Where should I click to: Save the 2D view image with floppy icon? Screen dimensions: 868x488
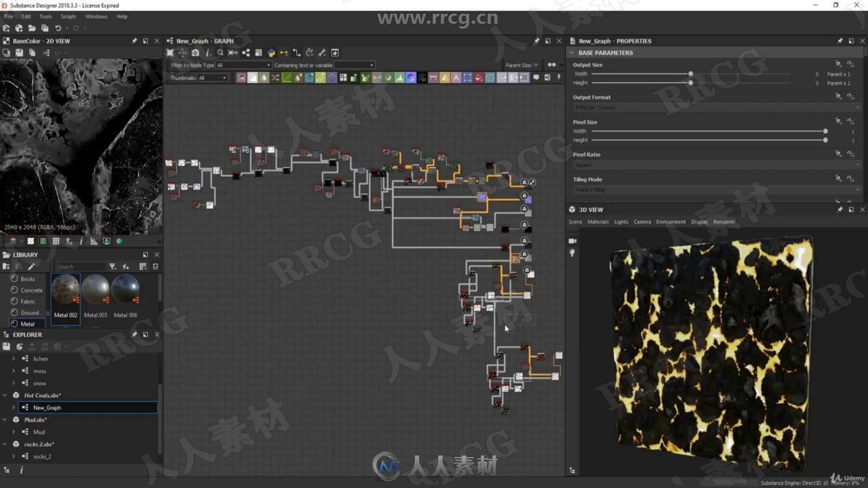tap(19, 52)
